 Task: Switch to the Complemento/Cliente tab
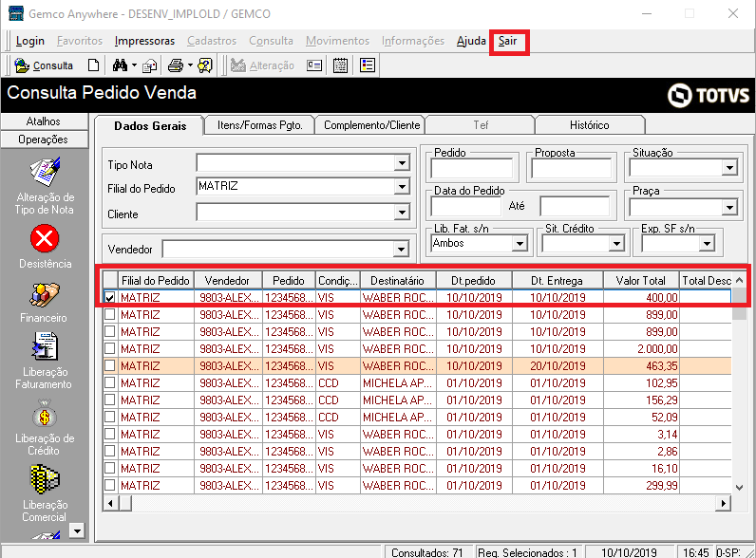click(x=371, y=125)
